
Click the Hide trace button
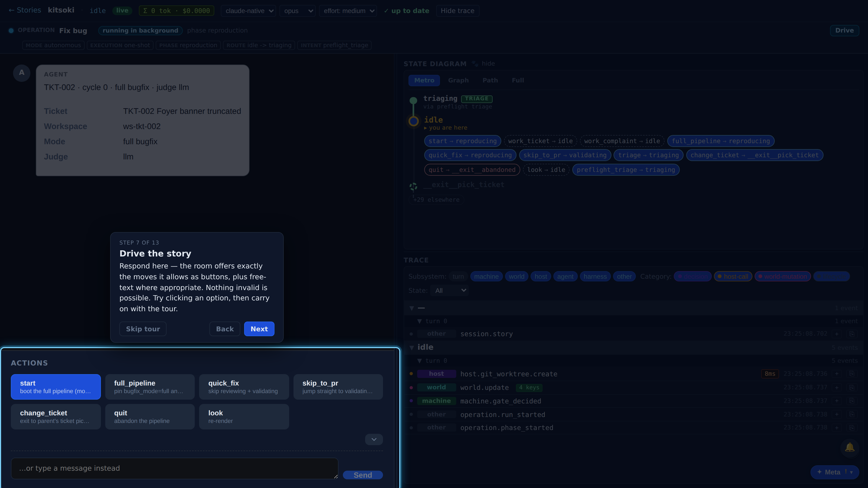(x=457, y=11)
